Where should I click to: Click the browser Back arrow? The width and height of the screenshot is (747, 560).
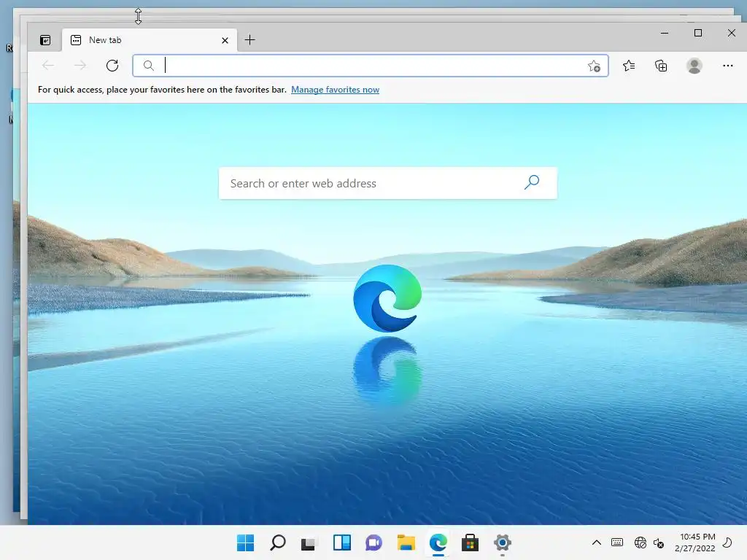tap(48, 65)
